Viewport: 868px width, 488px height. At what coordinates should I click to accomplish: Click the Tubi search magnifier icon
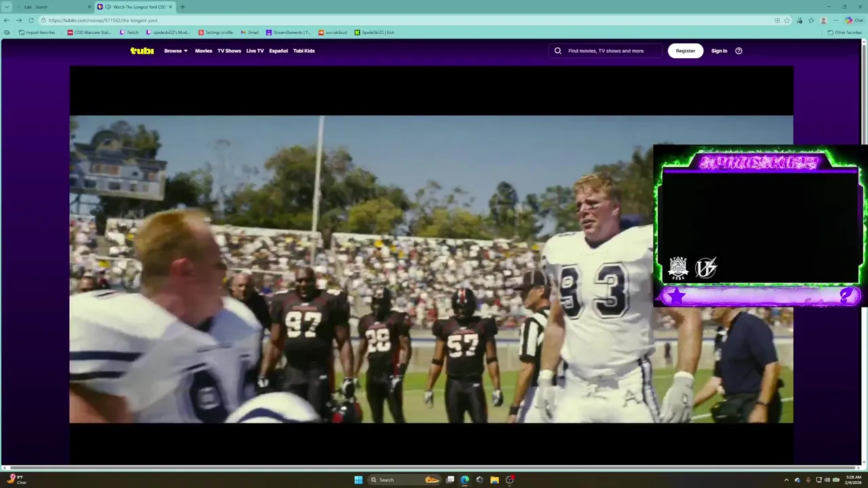point(558,51)
